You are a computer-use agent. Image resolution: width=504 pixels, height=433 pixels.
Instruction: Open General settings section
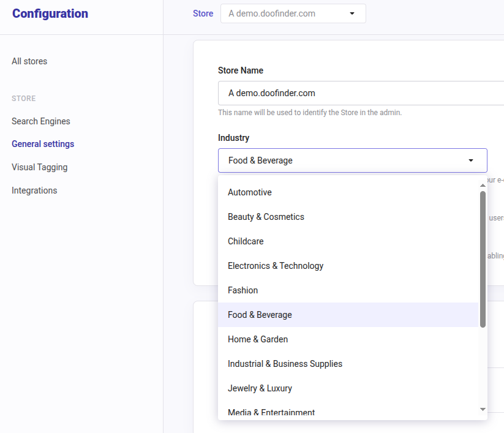(43, 144)
